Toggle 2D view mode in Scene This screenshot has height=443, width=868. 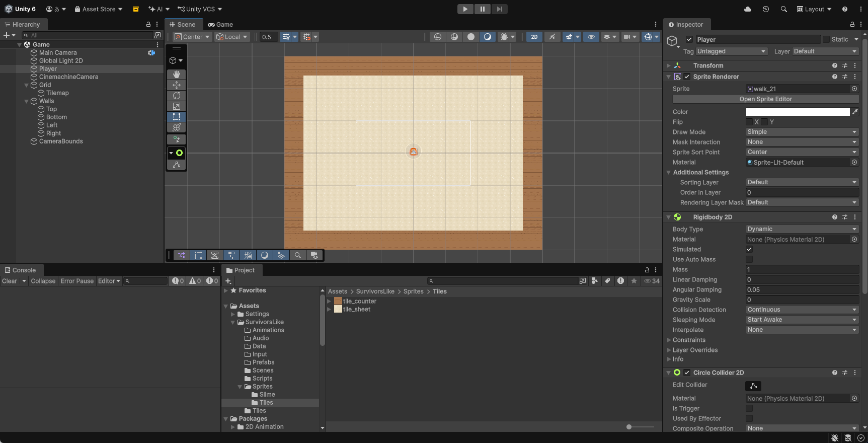(x=534, y=37)
